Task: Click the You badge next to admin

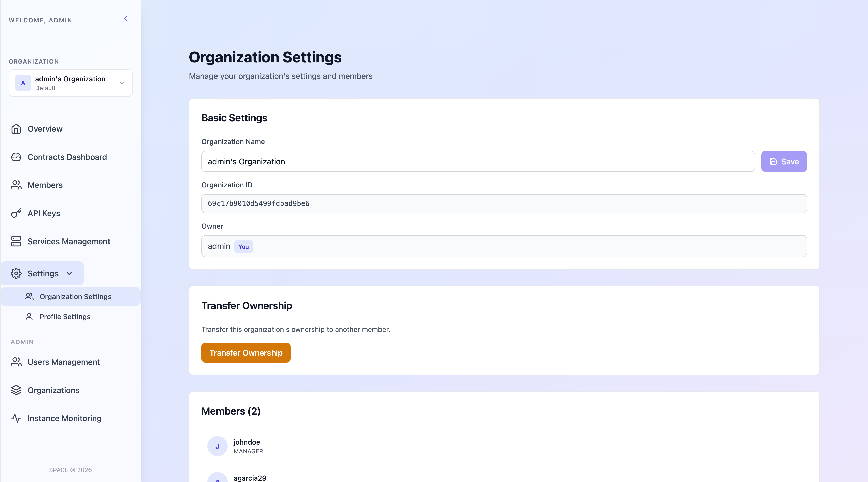Action: pyautogui.click(x=243, y=246)
